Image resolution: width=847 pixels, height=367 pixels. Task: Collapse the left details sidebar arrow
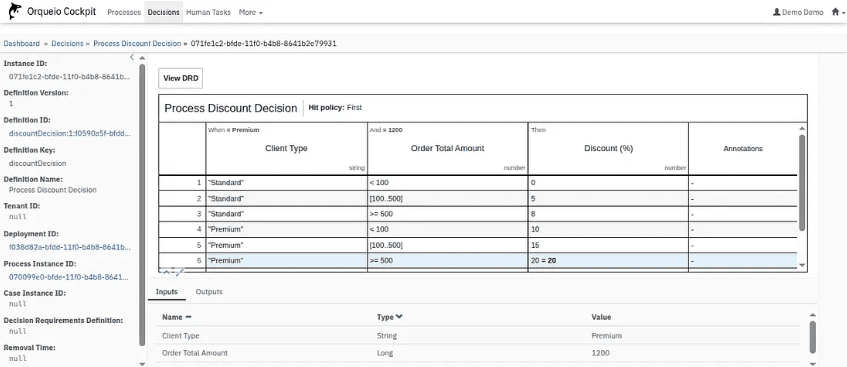pos(132,57)
